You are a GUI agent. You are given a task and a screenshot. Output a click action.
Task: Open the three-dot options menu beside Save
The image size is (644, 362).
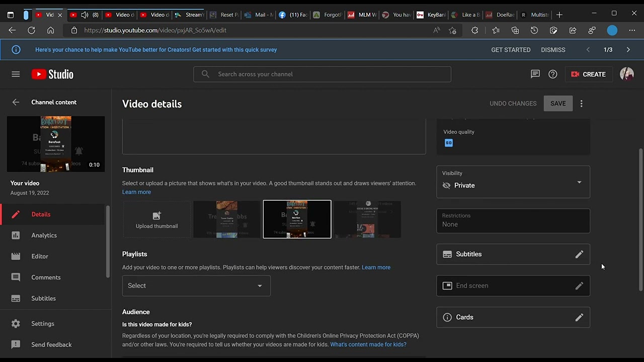581,104
